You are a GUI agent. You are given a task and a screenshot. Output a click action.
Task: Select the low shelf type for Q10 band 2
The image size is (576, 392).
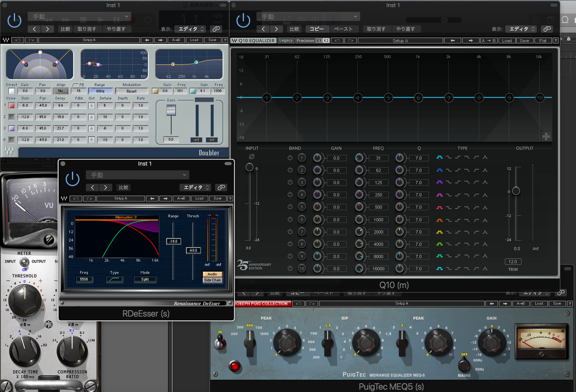tap(449, 170)
